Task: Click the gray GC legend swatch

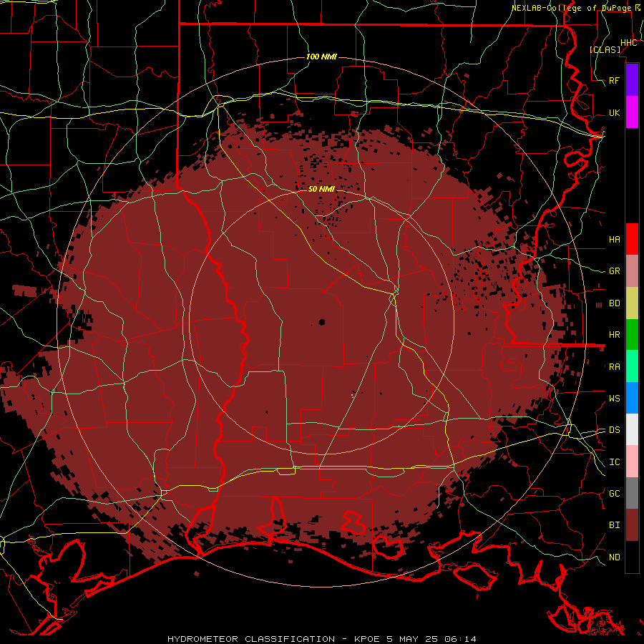Action: click(632, 493)
